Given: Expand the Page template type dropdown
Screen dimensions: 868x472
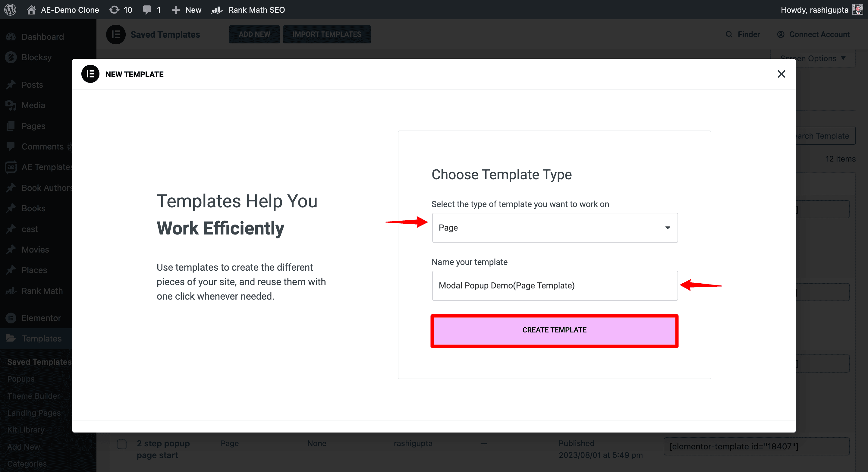Looking at the screenshot, I should pyautogui.click(x=554, y=227).
